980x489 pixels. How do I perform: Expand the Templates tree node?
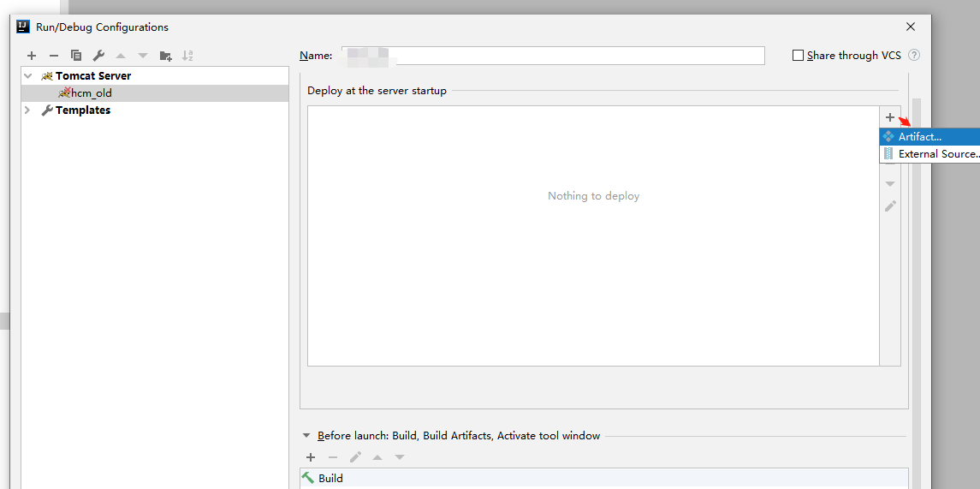pos(27,110)
